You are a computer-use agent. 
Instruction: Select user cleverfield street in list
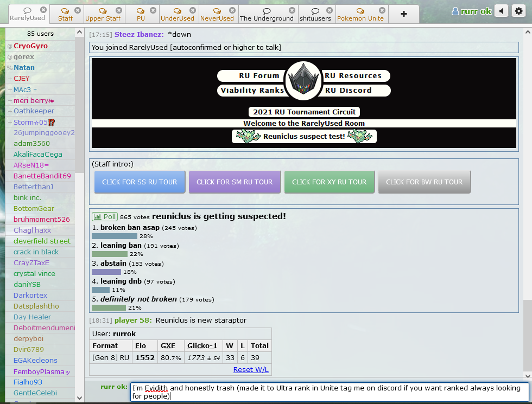click(x=40, y=241)
